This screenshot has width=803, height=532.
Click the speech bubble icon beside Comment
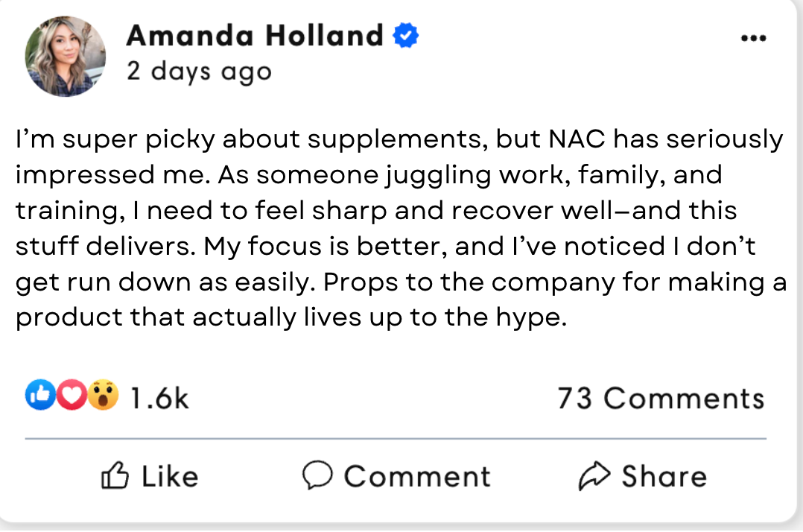click(317, 475)
